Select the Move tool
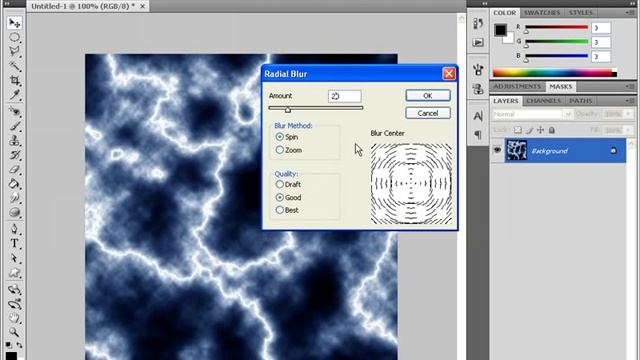 pos(14,23)
